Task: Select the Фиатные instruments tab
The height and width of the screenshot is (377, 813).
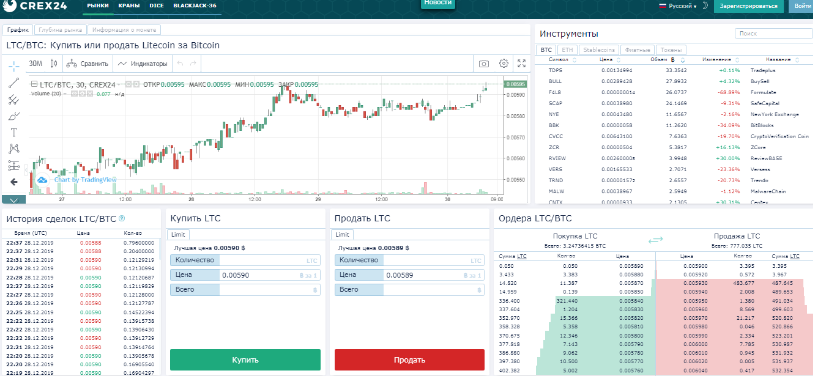Action: [638, 50]
